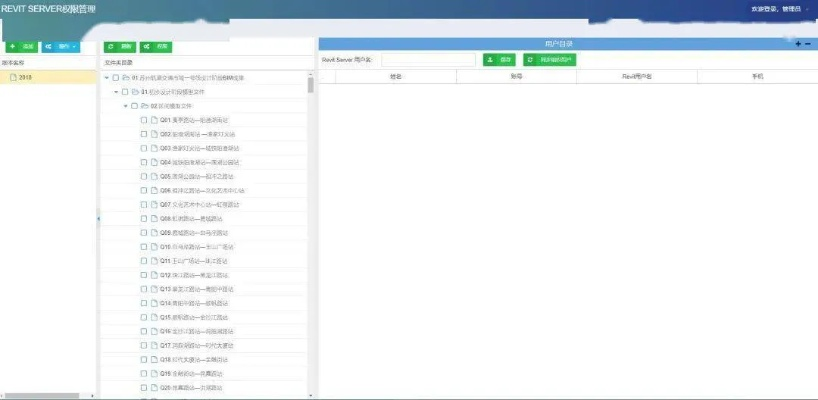
Task: Click the file icon of row Q05
Action: pos(154,176)
